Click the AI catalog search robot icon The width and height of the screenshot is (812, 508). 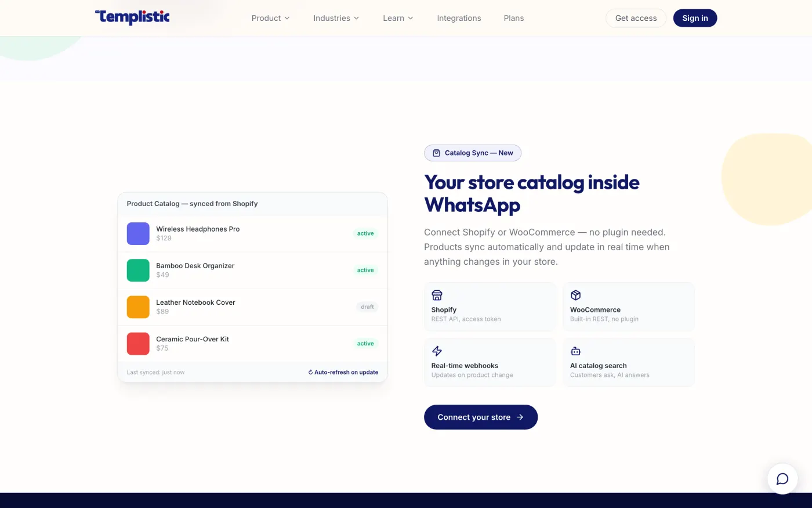pos(575,351)
